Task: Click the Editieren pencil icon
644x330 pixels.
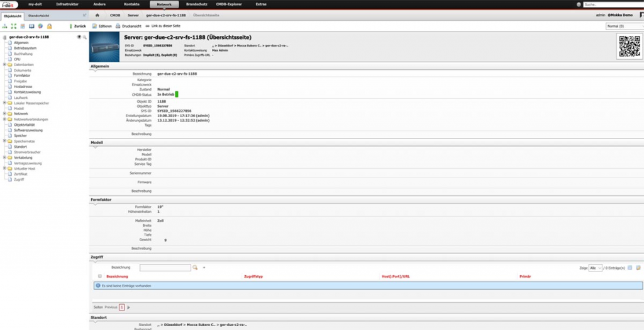Action: point(94,26)
